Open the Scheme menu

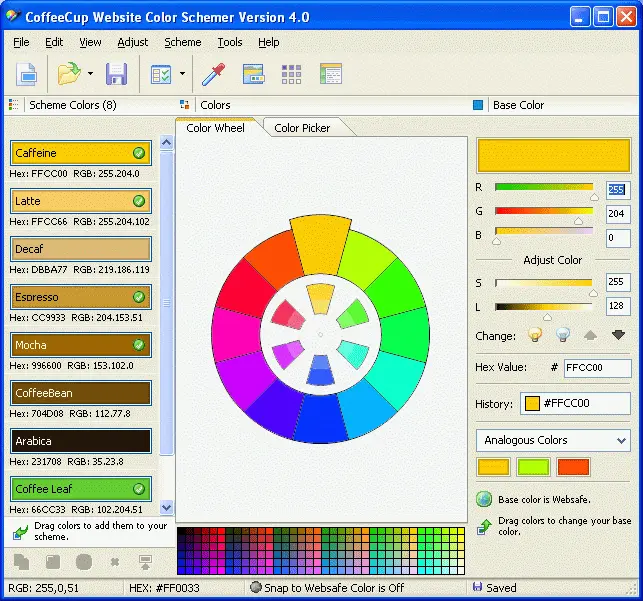182,42
